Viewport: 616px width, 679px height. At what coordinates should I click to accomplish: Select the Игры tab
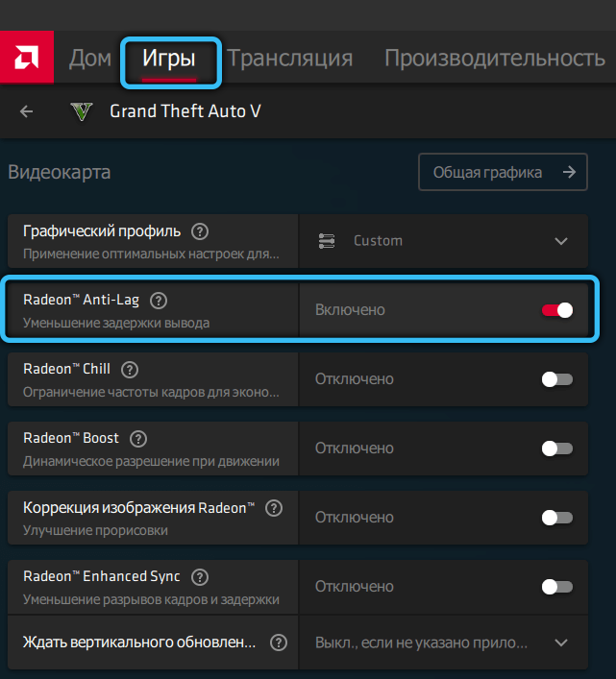(x=169, y=59)
